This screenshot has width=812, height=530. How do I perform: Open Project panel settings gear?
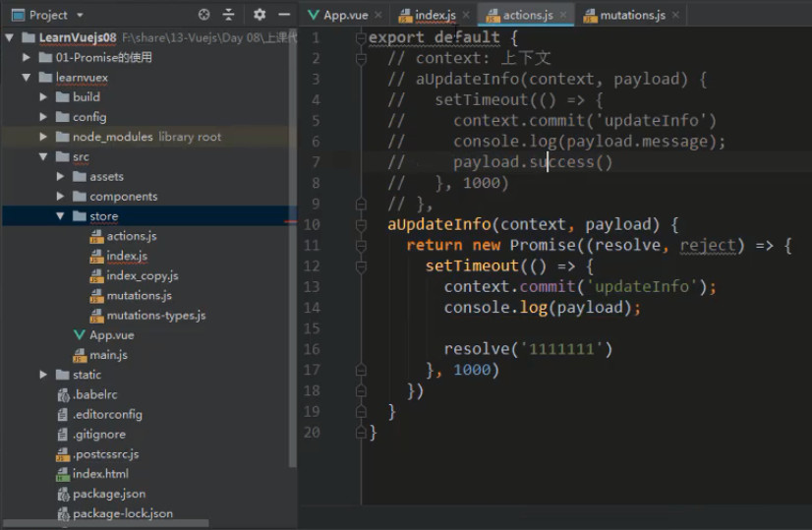click(x=260, y=15)
